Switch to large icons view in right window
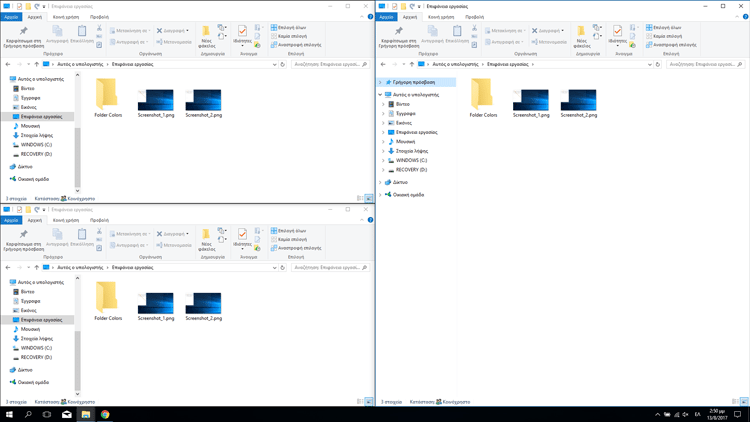 (x=744, y=402)
